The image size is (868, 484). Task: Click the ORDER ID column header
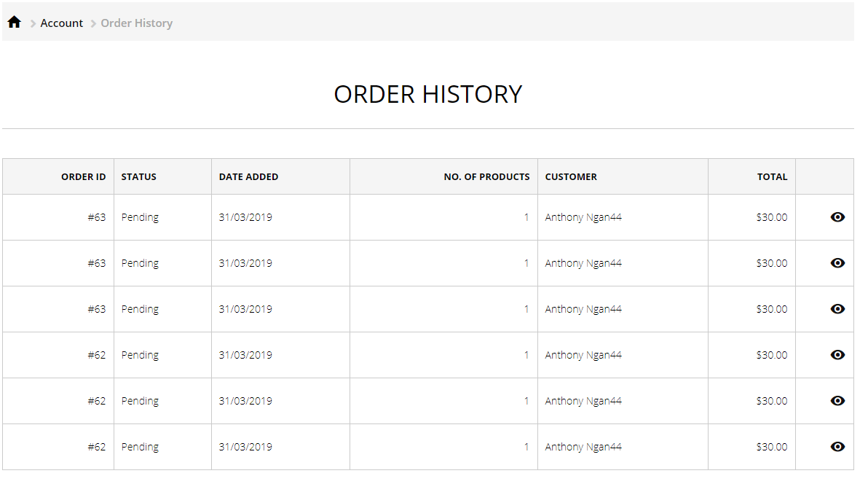coord(83,177)
